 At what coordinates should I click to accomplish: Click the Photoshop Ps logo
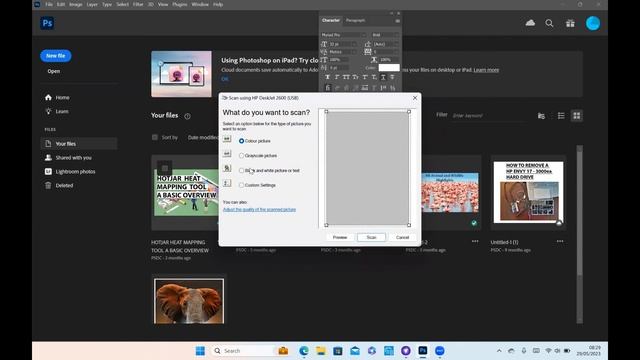click(47, 23)
